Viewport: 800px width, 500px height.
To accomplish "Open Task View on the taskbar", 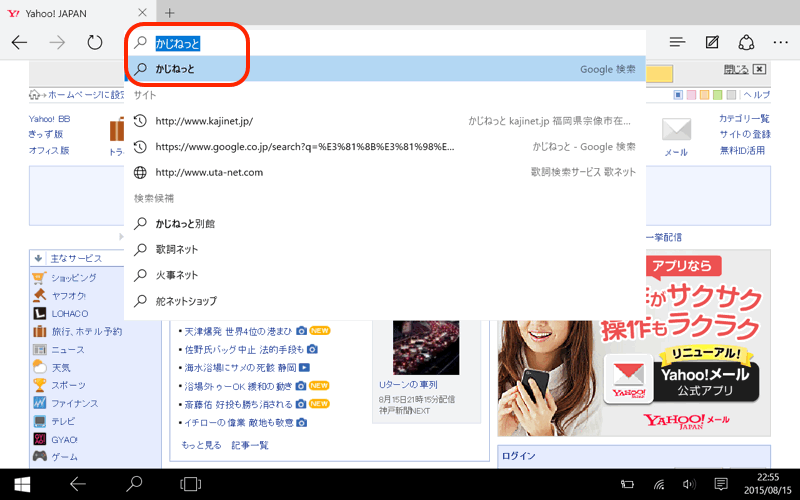I will tap(189, 484).
